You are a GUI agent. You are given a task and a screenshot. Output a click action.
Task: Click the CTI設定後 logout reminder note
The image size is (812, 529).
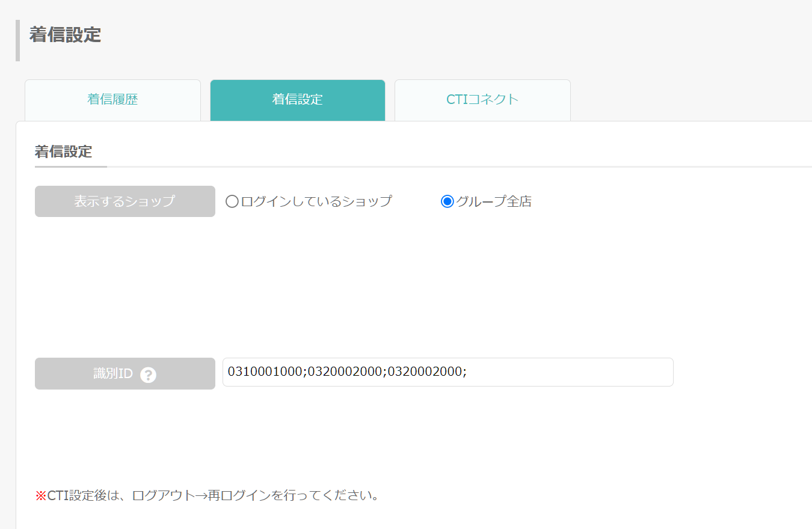[207, 497]
